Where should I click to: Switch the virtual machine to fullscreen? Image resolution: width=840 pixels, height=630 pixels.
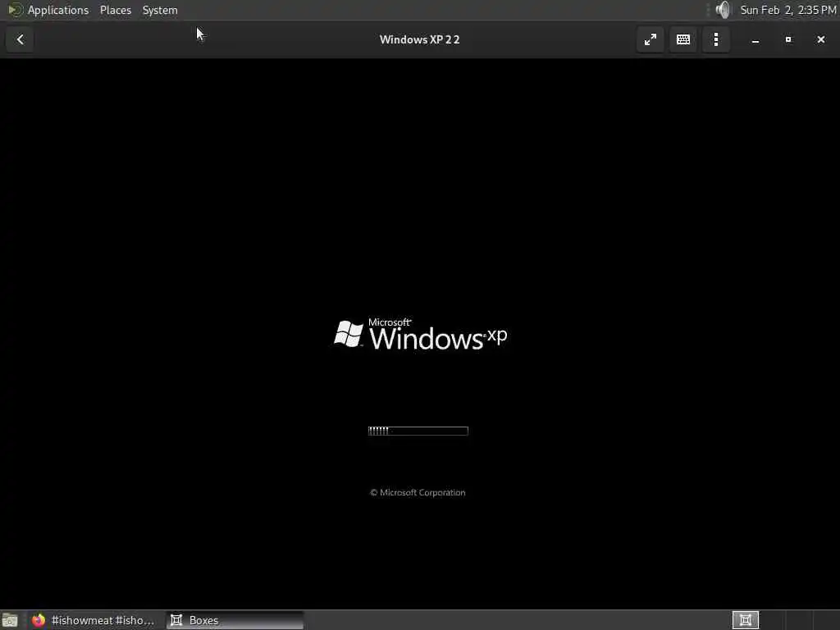650,39
